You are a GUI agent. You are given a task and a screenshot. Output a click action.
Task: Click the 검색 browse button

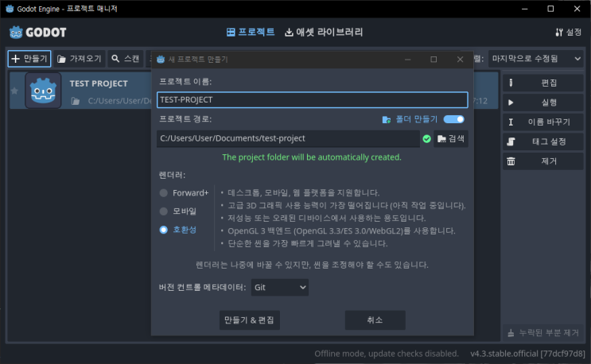coord(451,139)
